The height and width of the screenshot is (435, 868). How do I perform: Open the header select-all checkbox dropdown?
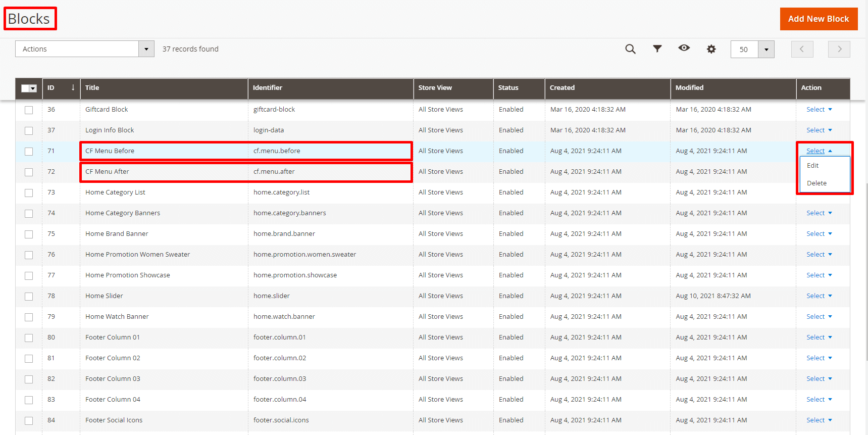pyautogui.click(x=33, y=88)
